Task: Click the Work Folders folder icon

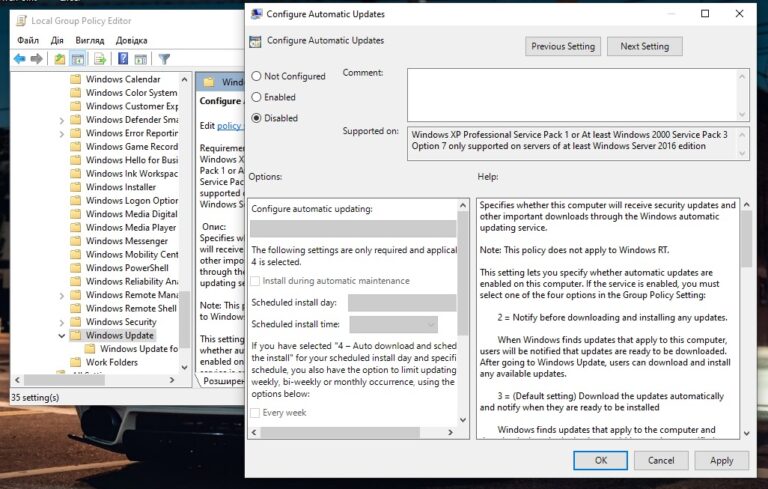Action: (x=75, y=362)
